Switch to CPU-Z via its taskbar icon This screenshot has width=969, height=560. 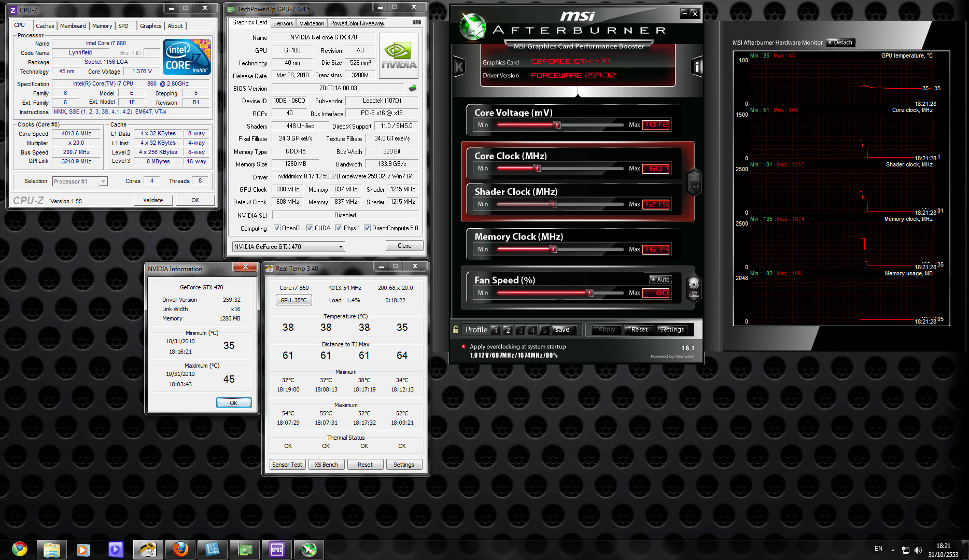pyautogui.click(x=276, y=549)
